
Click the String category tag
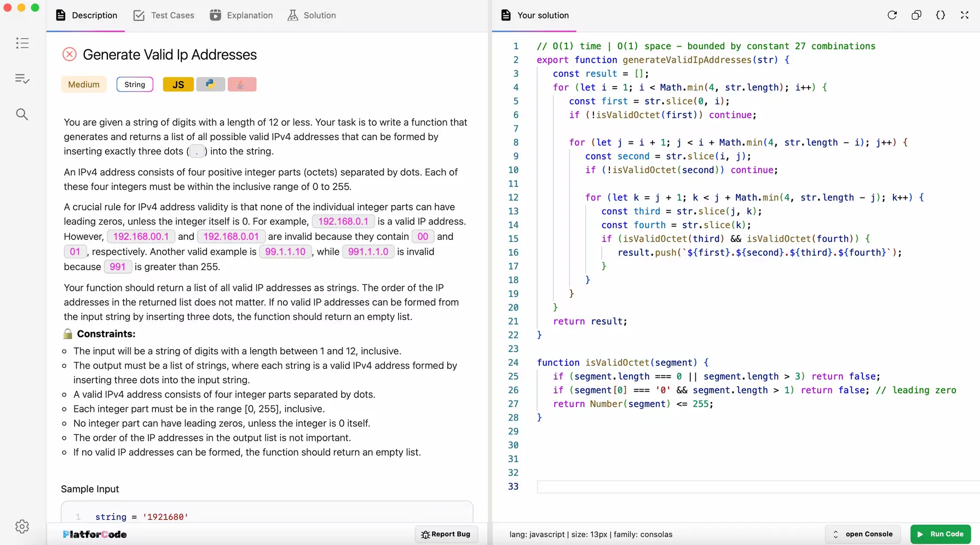(x=135, y=84)
